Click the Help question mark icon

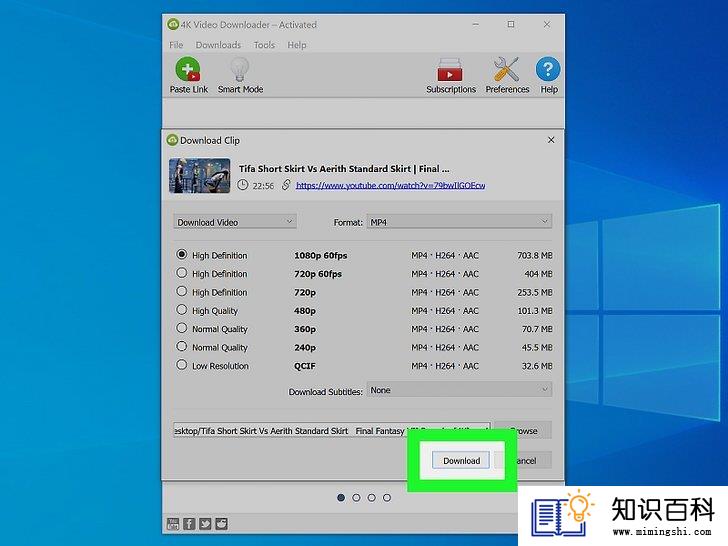pos(548,69)
